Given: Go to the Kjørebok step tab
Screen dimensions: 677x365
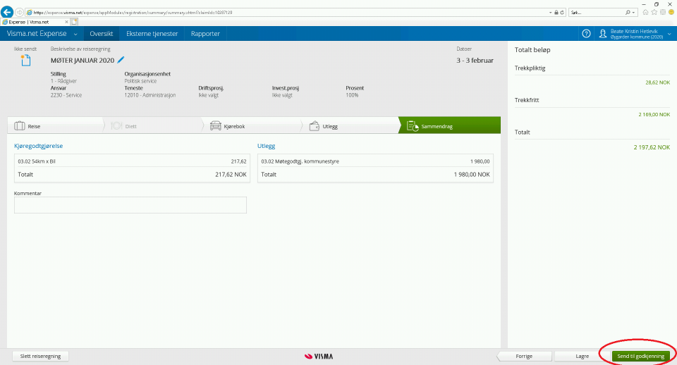Looking at the screenshot, I should click(252, 126).
